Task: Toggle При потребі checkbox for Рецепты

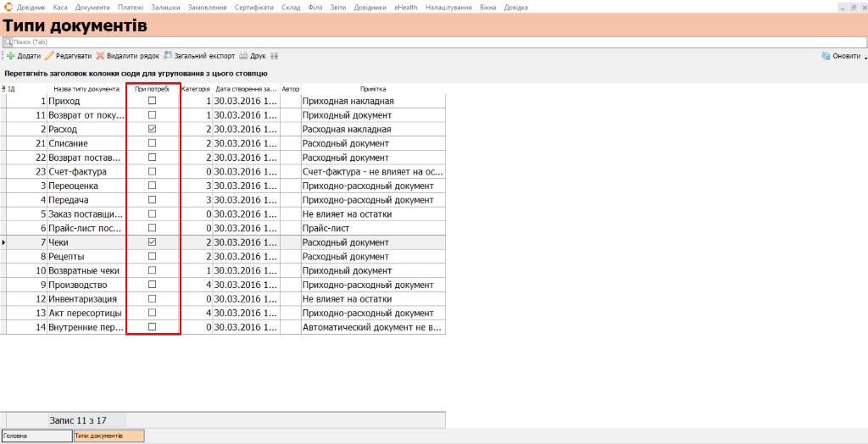Action: pos(153,257)
